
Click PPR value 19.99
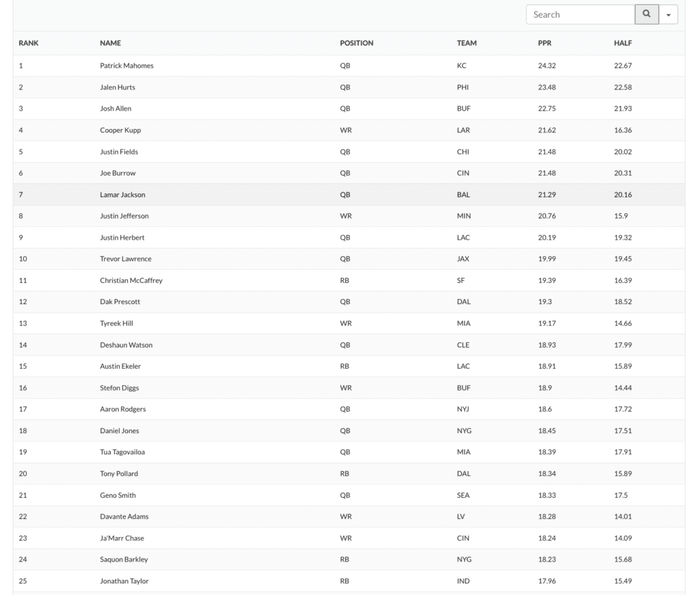[547, 259]
